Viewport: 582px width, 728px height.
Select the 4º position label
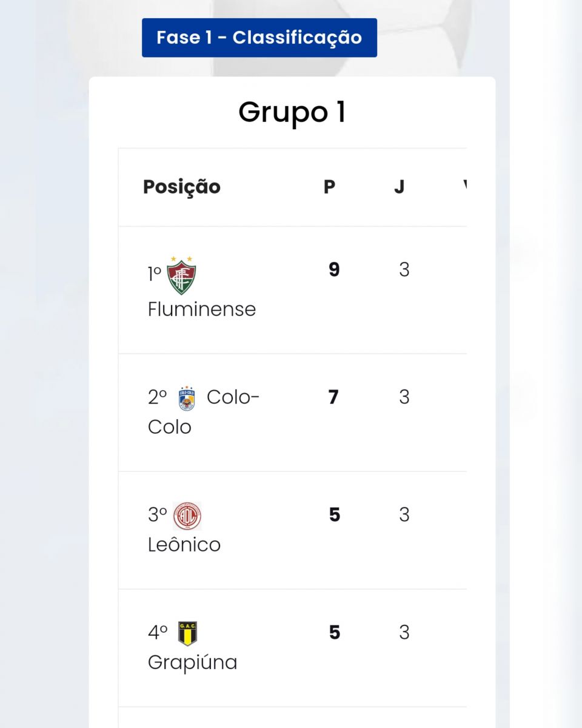pyautogui.click(x=158, y=633)
